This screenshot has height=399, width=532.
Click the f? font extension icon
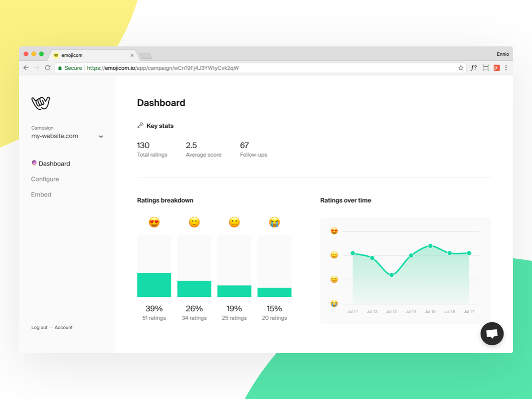tap(474, 68)
